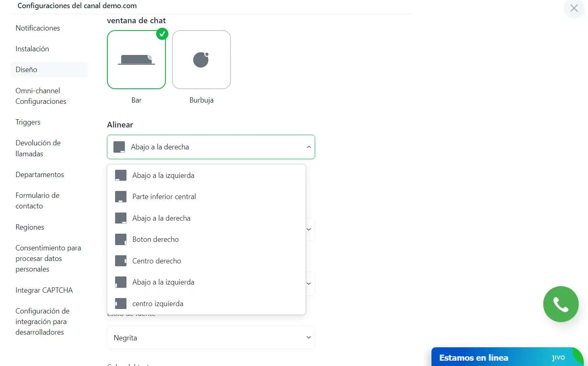Go to Instalación in the sidebar
The height and width of the screenshot is (366, 588).
(x=32, y=49)
